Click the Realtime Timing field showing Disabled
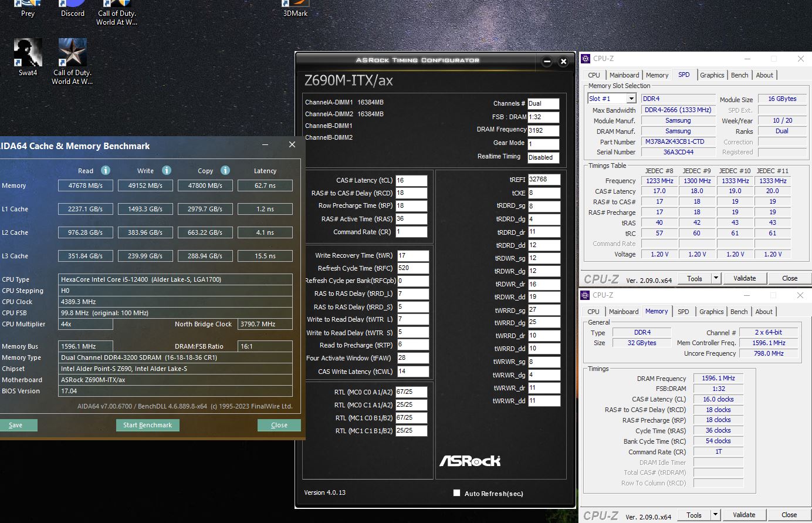Screen dimensions: 812x523 pyautogui.click(x=543, y=157)
